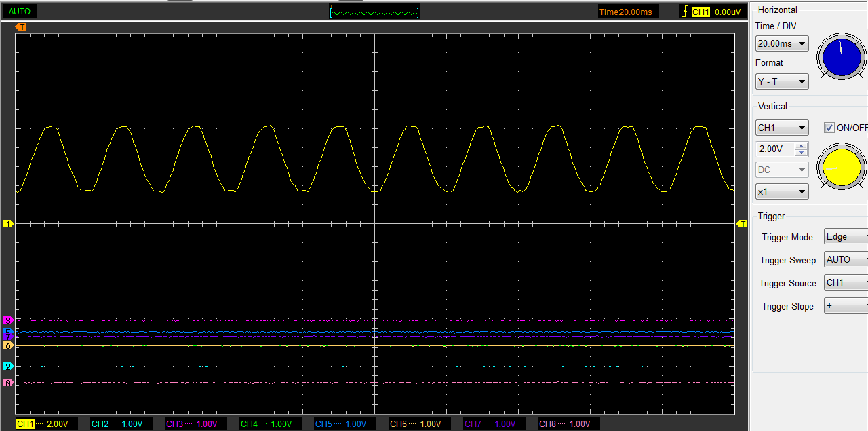Click the orange horizontal trigger position marker

22,26
